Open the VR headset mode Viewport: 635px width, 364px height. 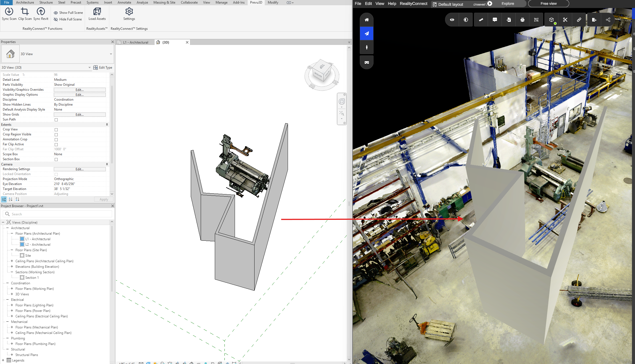367,62
